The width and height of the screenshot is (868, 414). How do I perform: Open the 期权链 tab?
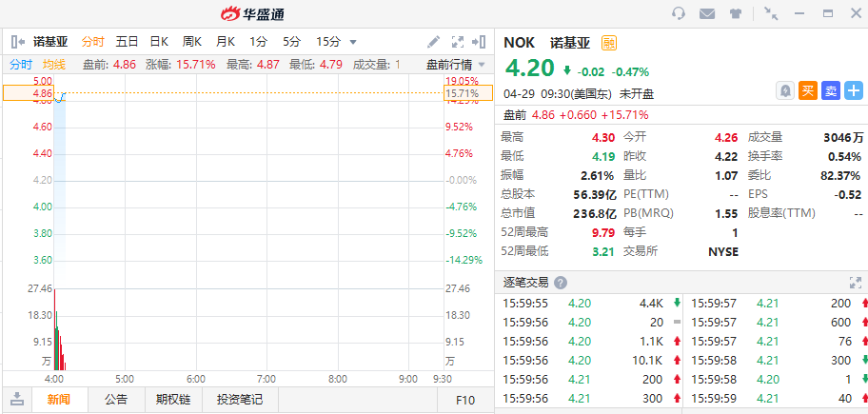[x=173, y=400]
